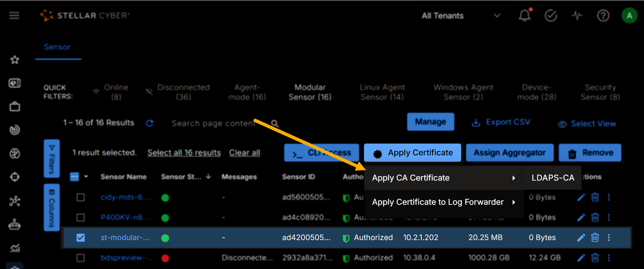Screen dimensions: 644x269
Task: Open the Select View chooser
Action: [587, 124]
